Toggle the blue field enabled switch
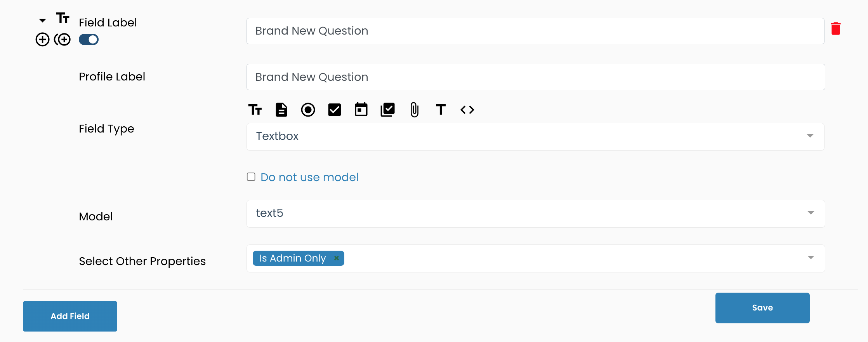 coord(89,40)
